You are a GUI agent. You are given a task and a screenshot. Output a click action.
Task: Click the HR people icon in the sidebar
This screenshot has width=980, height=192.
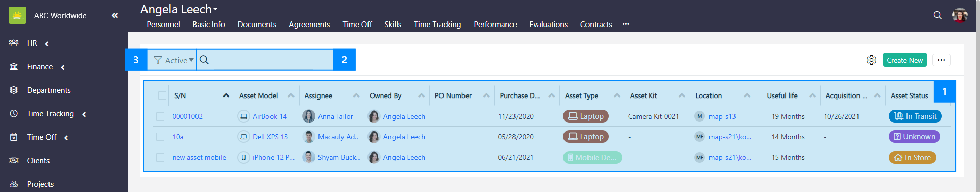(x=14, y=43)
